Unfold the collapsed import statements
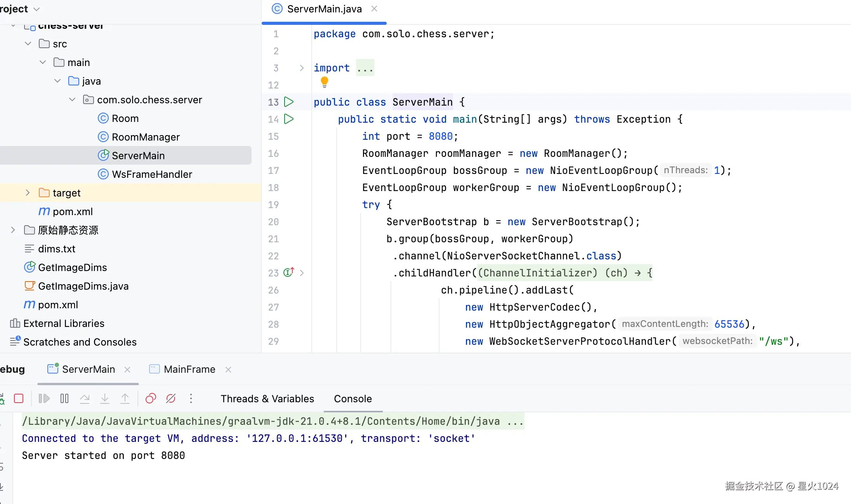 point(302,68)
